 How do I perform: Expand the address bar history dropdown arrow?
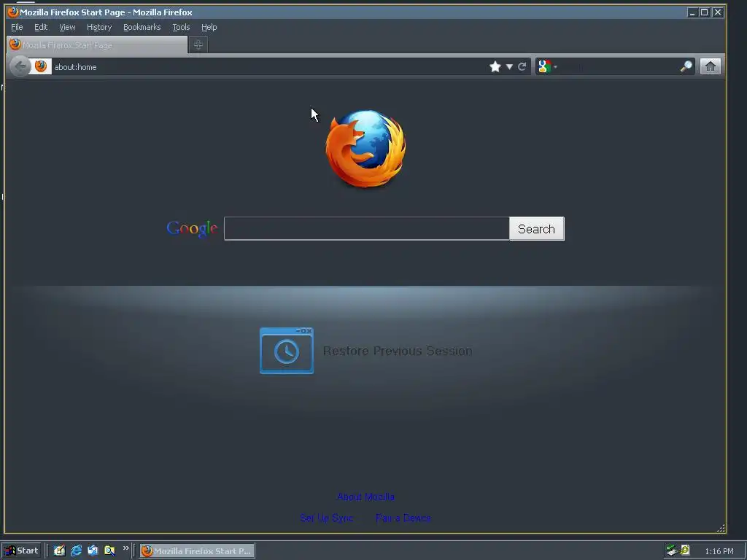point(509,66)
